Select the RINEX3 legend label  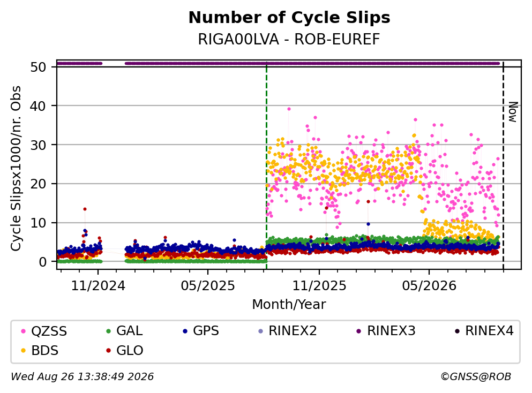coord(391,331)
